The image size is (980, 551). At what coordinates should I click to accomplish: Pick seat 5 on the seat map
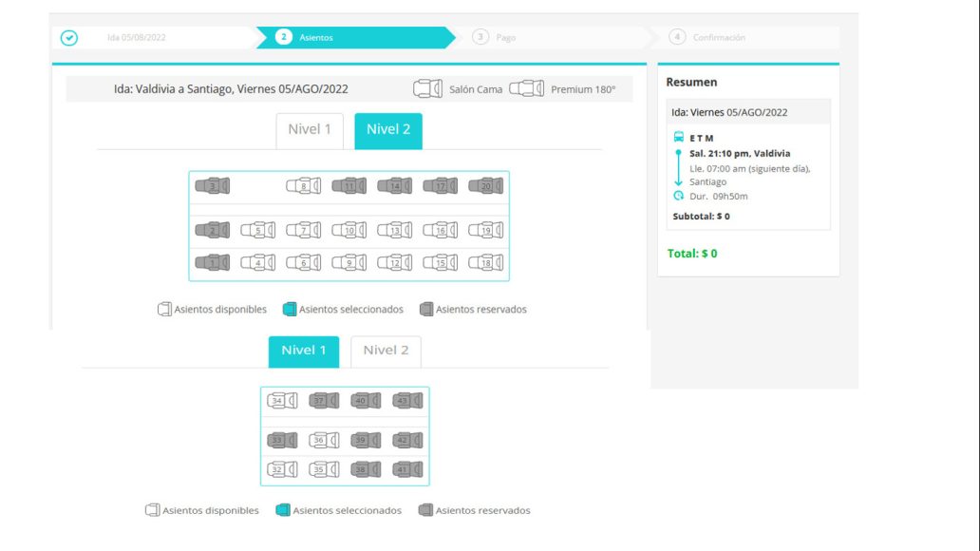(257, 230)
